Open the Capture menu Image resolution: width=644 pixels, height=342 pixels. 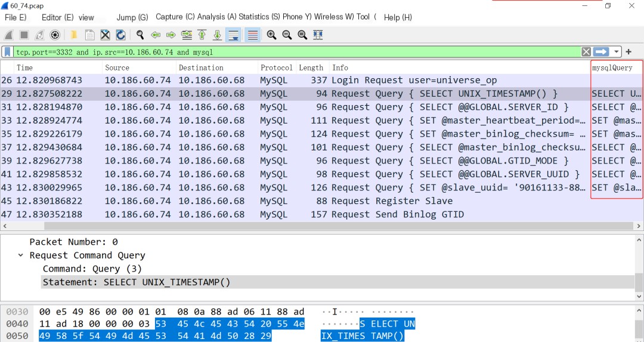175,17
